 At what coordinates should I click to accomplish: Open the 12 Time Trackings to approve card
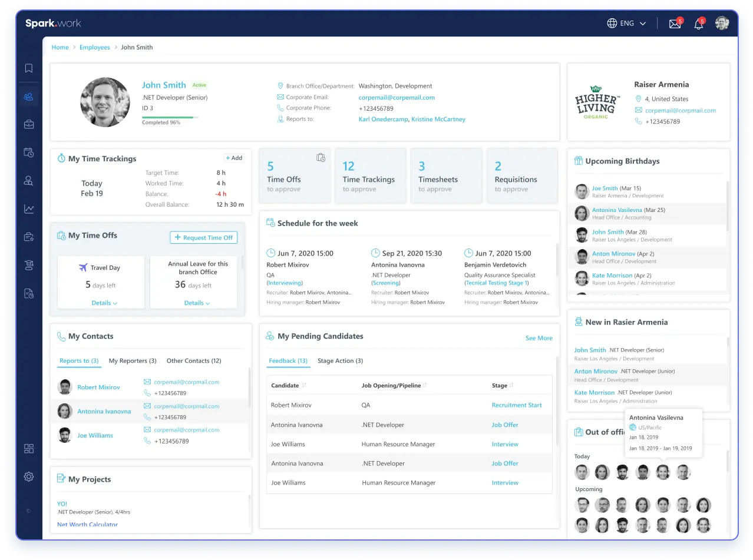click(370, 176)
